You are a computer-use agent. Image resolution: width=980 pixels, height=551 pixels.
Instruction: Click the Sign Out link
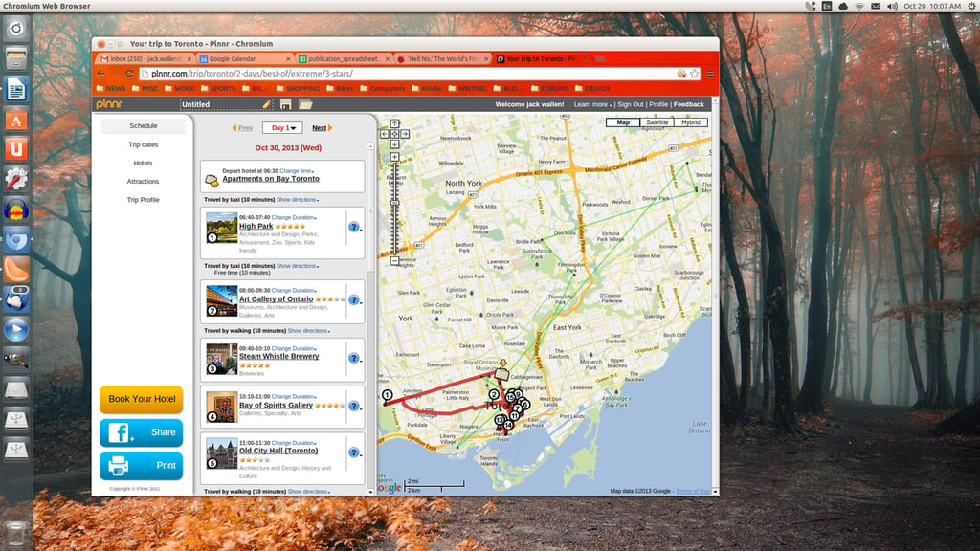coord(630,104)
